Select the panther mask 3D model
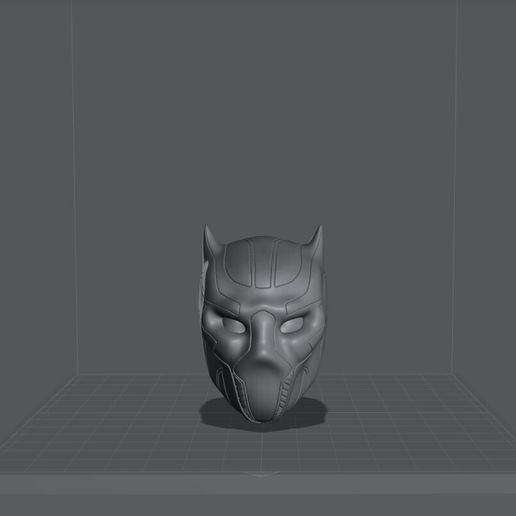 (x=262, y=325)
